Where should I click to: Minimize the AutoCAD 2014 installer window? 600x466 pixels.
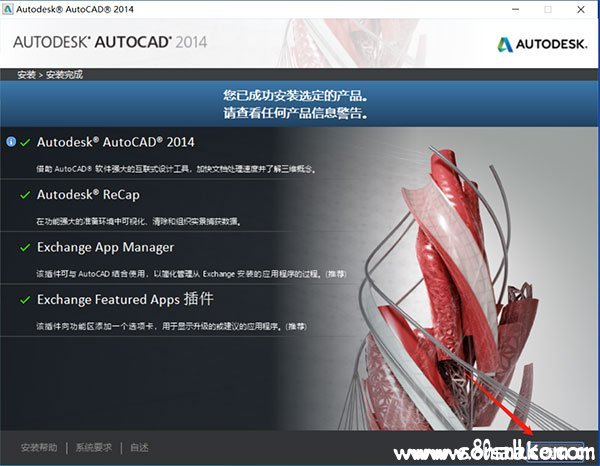click(515, 10)
